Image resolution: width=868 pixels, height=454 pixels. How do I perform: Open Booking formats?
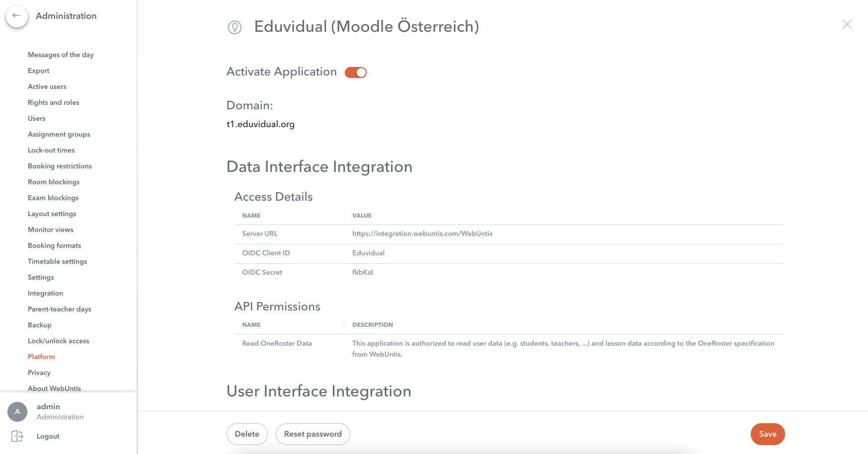click(55, 245)
